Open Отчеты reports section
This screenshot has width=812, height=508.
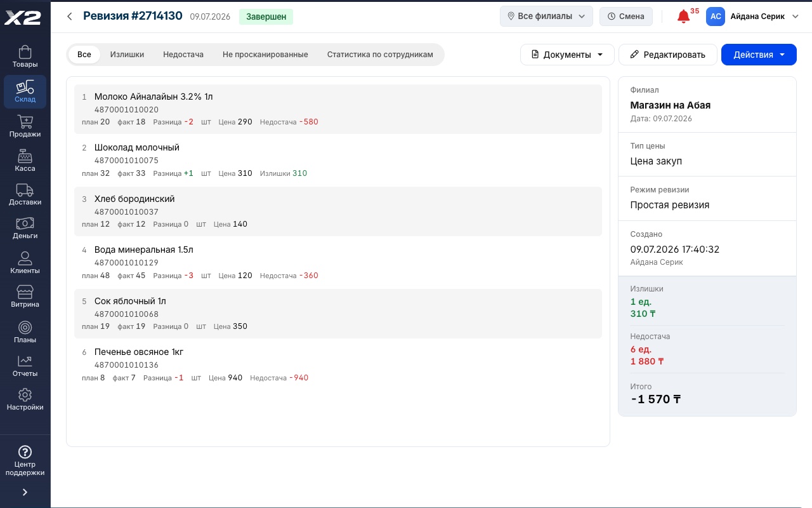coord(25,366)
